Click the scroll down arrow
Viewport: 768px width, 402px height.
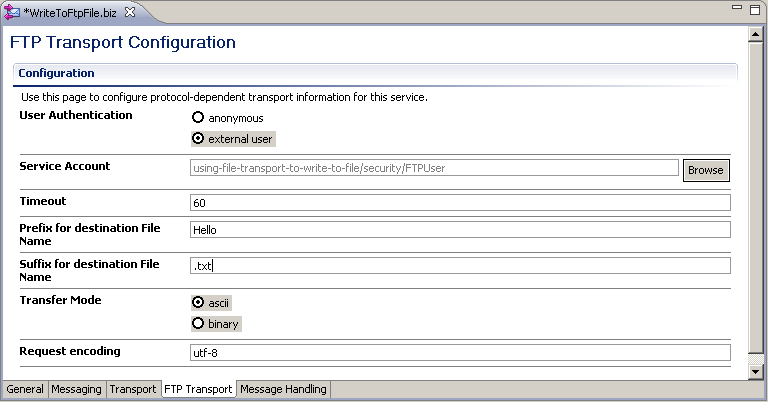tap(756, 371)
